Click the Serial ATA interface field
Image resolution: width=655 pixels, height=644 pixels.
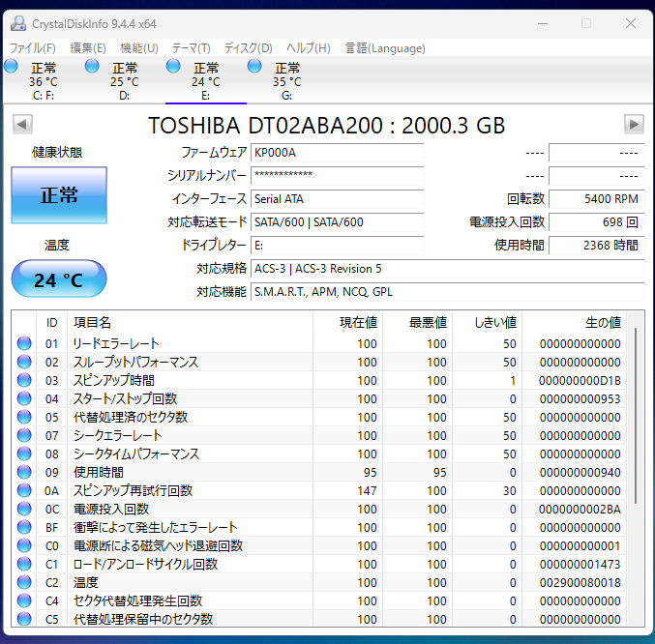coord(337,199)
